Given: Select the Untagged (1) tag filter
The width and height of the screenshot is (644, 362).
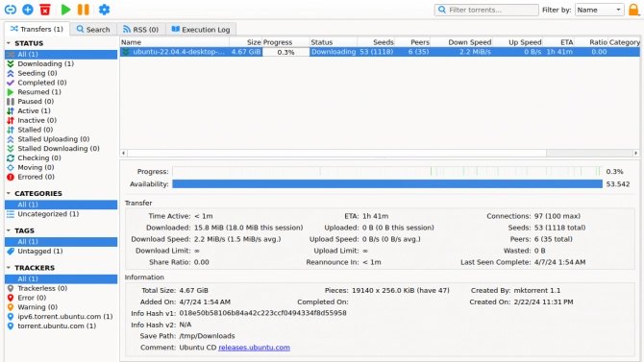Looking at the screenshot, I should pyautogui.click(x=61, y=252).
